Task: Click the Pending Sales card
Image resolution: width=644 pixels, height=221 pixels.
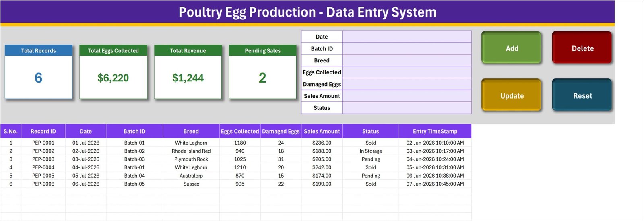Action: pos(262,72)
